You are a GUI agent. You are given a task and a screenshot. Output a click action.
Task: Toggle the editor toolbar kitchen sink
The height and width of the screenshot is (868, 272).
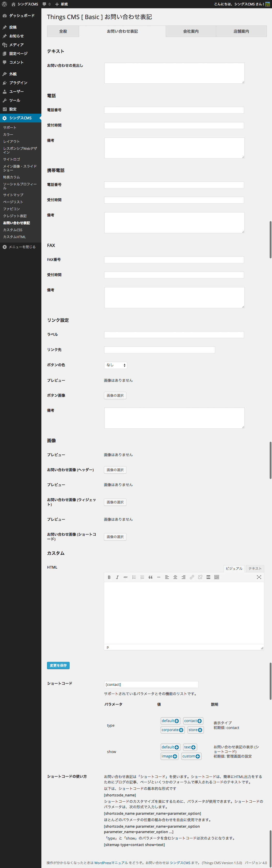click(x=217, y=577)
